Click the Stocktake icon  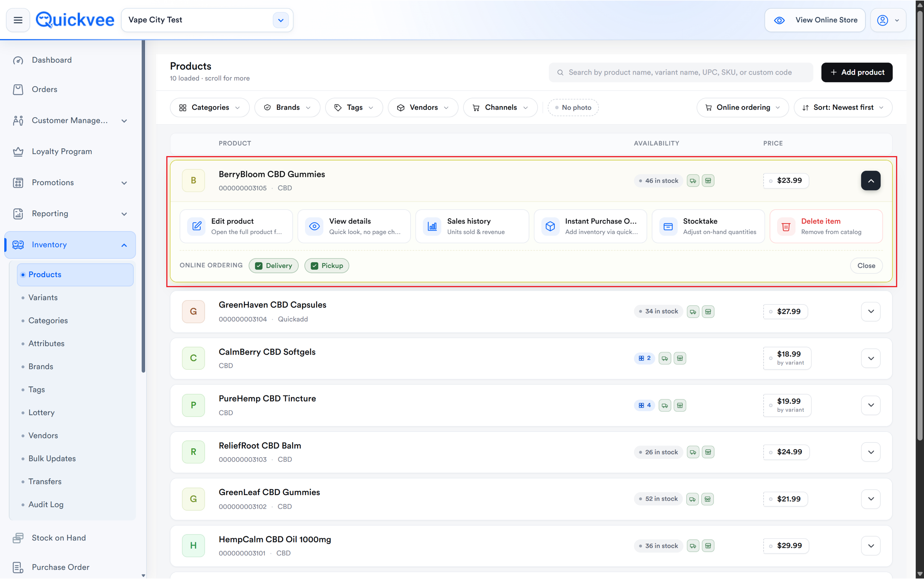point(668,226)
